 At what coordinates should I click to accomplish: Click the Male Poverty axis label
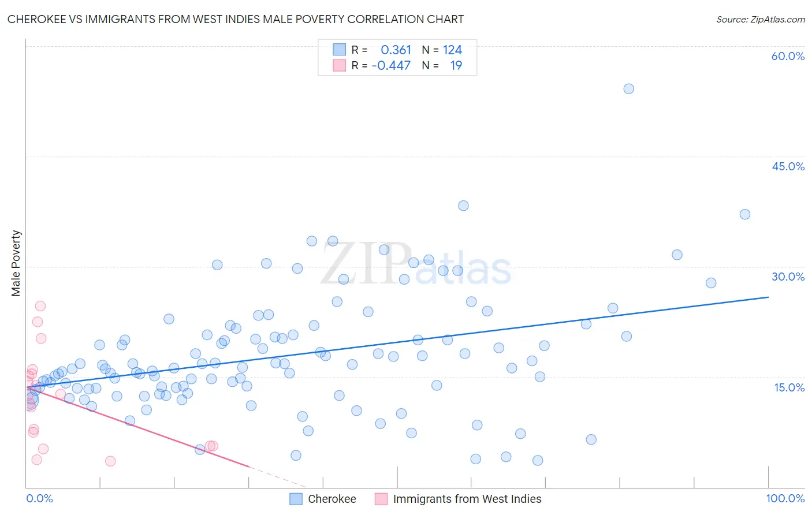[16, 263]
